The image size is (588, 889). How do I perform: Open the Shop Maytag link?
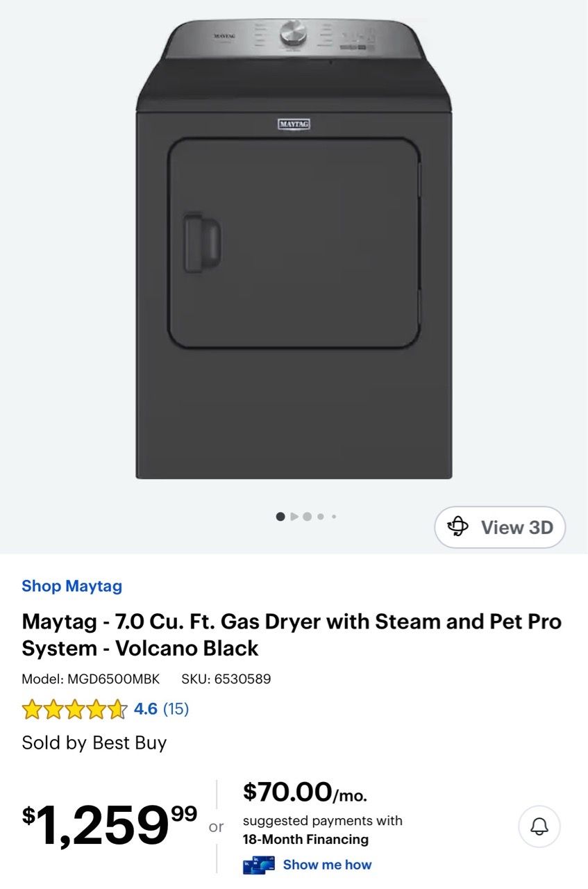point(72,586)
